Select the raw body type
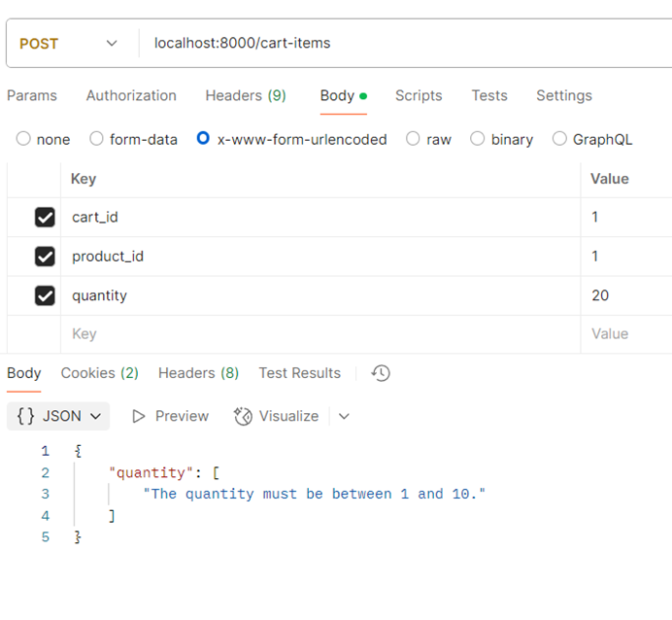Image resolution: width=672 pixels, height=620 pixels. [x=414, y=139]
